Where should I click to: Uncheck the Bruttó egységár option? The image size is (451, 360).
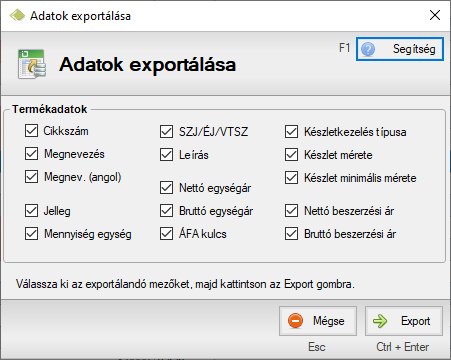[x=166, y=211]
